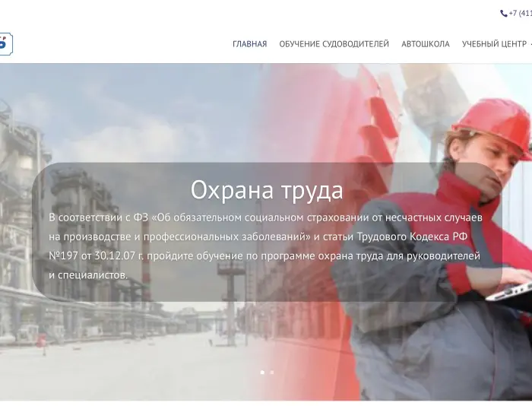532x406 pixels.
Task: Click the +7 (411 phone number link
Action: 520,14
